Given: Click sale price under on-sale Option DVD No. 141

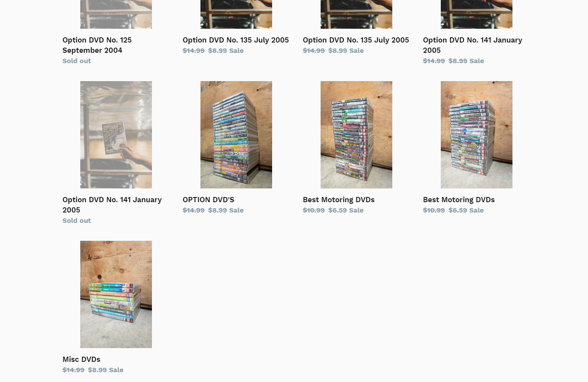Looking at the screenshot, I should (466, 61).
